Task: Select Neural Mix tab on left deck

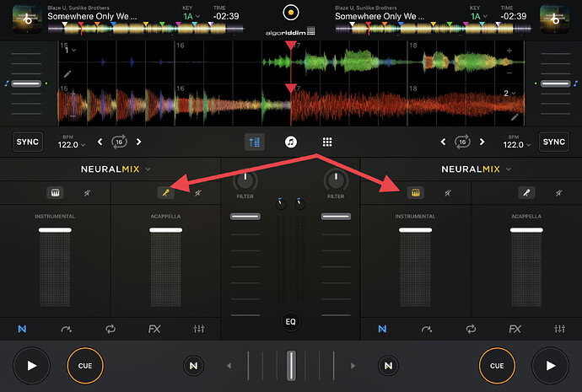Action: tap(22, 329)
